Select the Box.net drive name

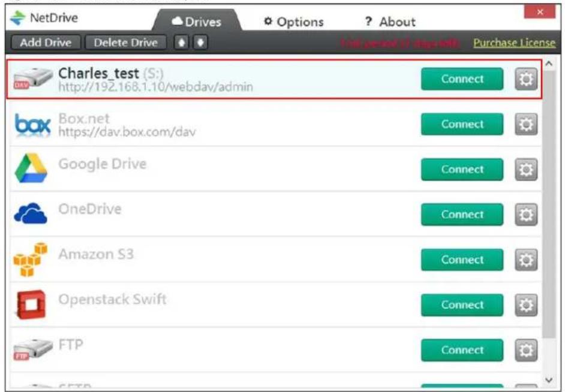point(84,119)
